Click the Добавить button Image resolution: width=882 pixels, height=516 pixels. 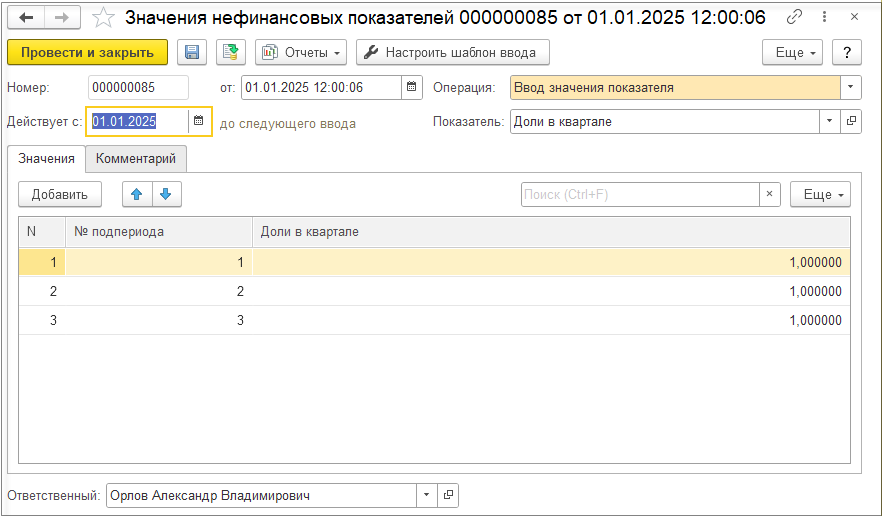coord(59,194)
